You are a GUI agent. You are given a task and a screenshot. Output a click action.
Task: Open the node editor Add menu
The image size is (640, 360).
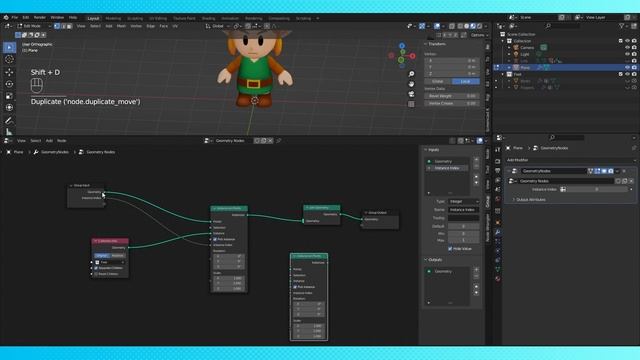tap(49, 140)
